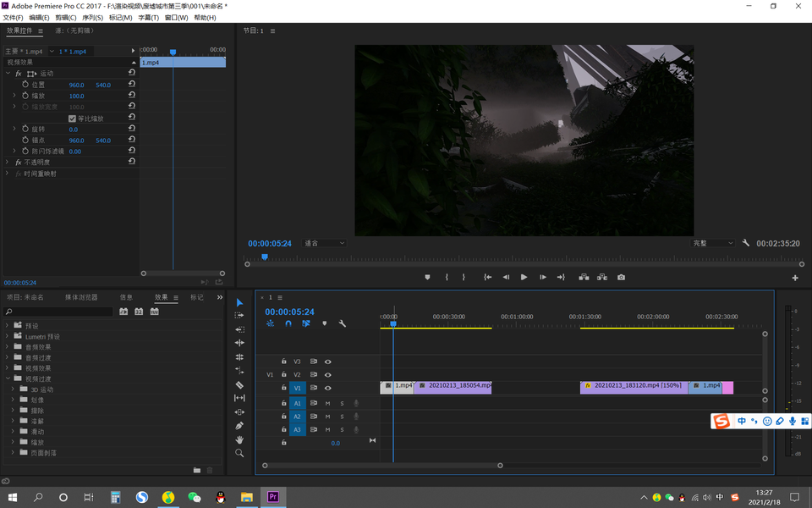
Task: Click the Export Frame camera icon
Action: click(x=621, y=278)
